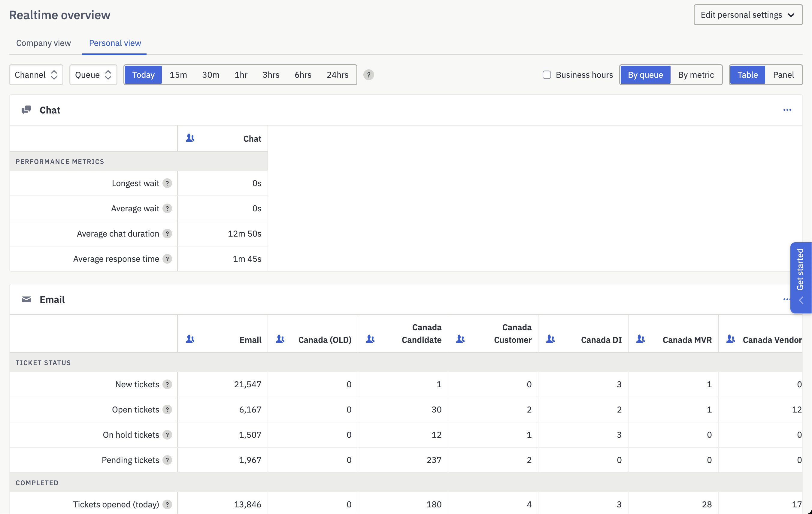
Task: Enable the Business hours filter
Action: (546, 75)
